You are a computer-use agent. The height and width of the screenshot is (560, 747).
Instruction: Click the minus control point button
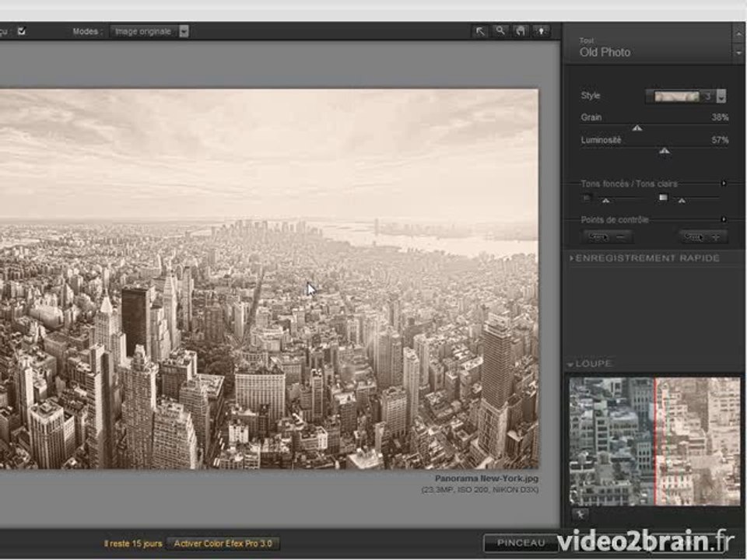tap(608, 236)
